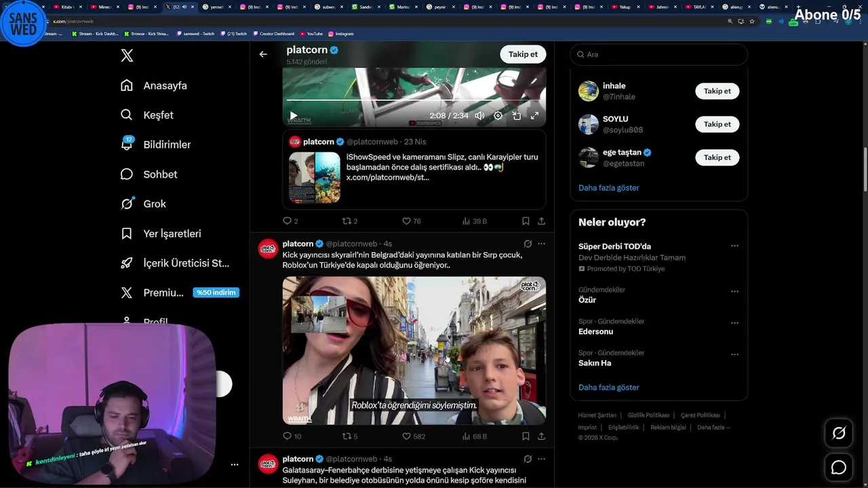Open more options for Özür trend
The image size is (868, 488).
(x=734, y=291)
